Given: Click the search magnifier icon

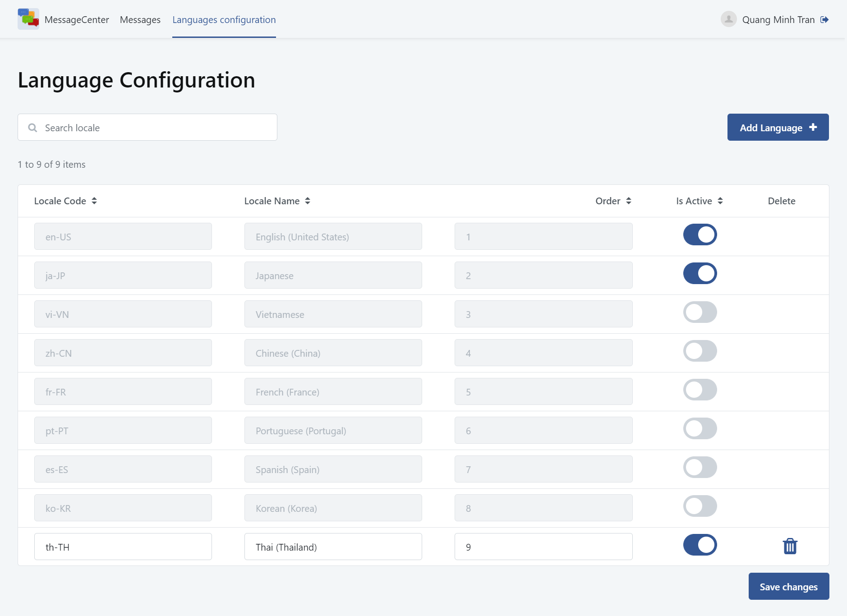Looking at the screenshot, I should (x=32, y=128).
